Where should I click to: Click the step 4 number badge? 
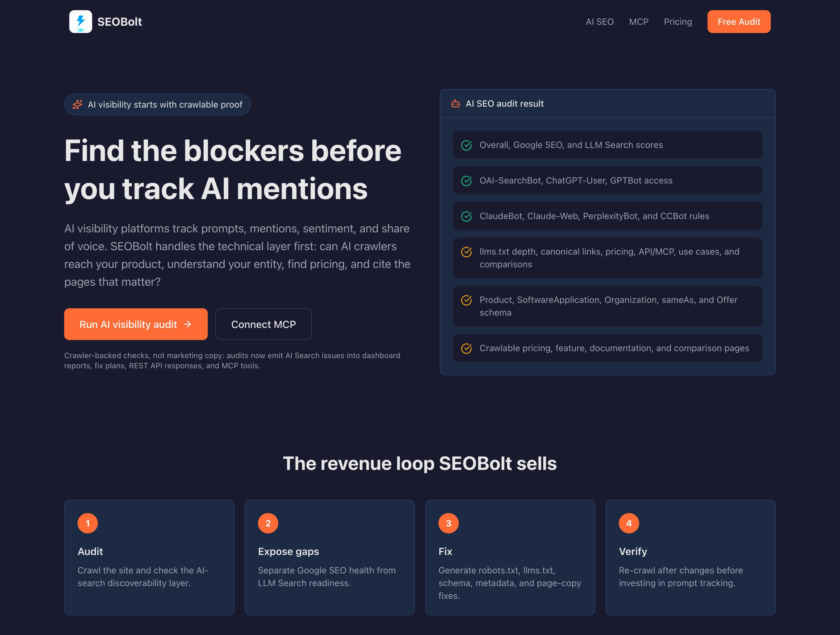pyautogui.click(x=629, y=523)
